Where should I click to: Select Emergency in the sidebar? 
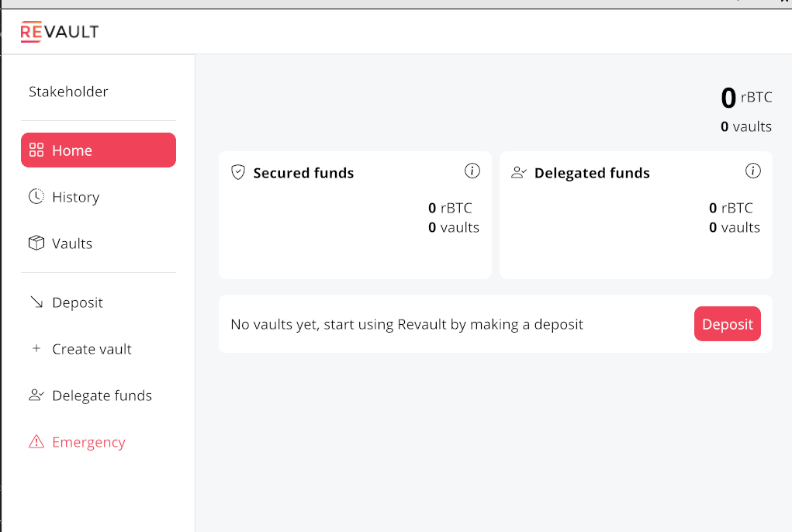coord(88,441)
